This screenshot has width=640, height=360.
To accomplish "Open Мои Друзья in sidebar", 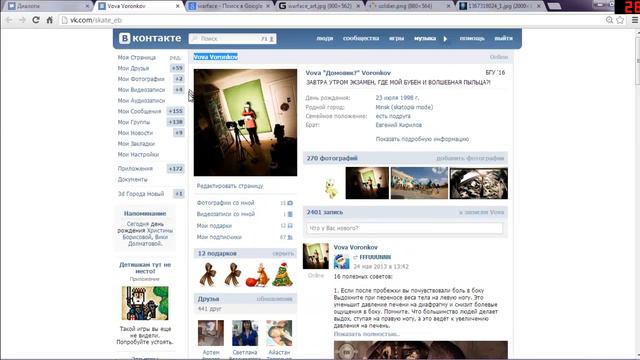I will pyautogui.click(x=133, y=68).
